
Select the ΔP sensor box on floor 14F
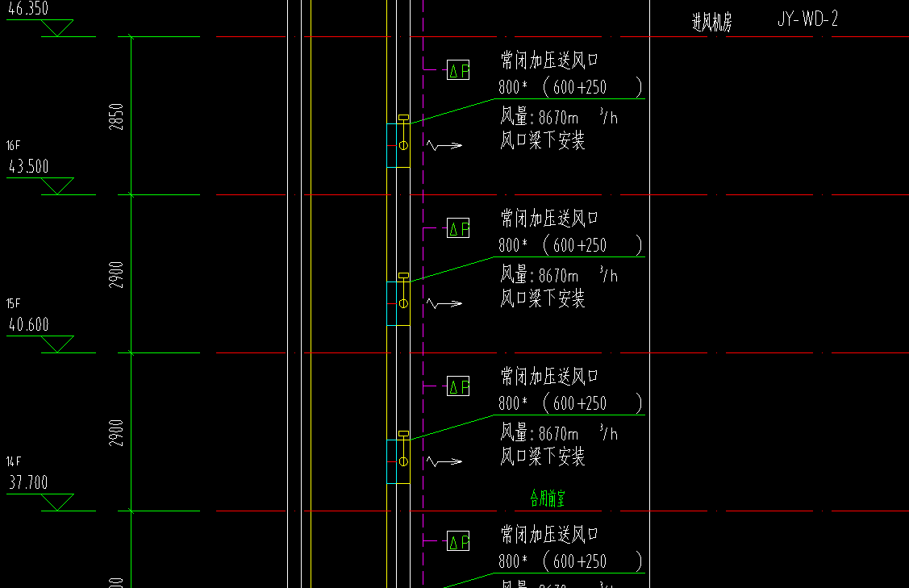click(x=458, y=386)
